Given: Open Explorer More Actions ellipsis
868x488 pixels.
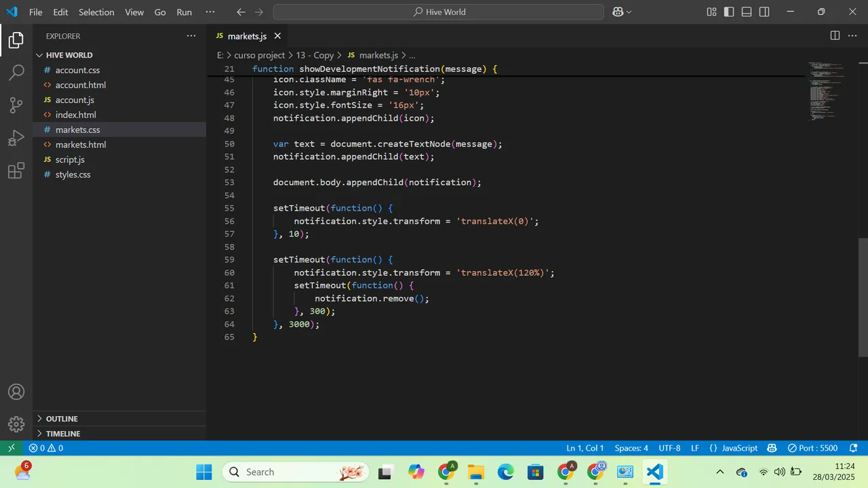Looking at the screenshot, I should (191, 36).
